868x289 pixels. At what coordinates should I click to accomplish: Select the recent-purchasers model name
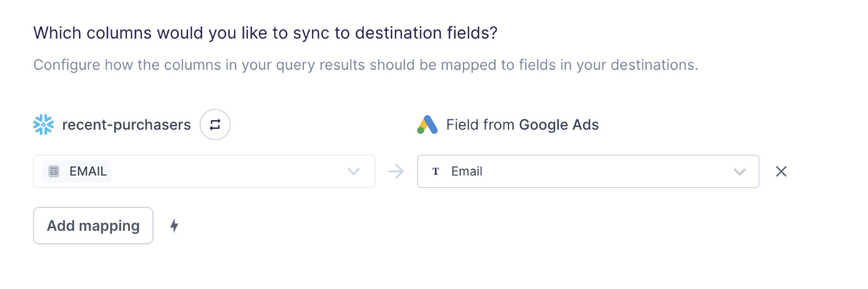coord(126,125)
